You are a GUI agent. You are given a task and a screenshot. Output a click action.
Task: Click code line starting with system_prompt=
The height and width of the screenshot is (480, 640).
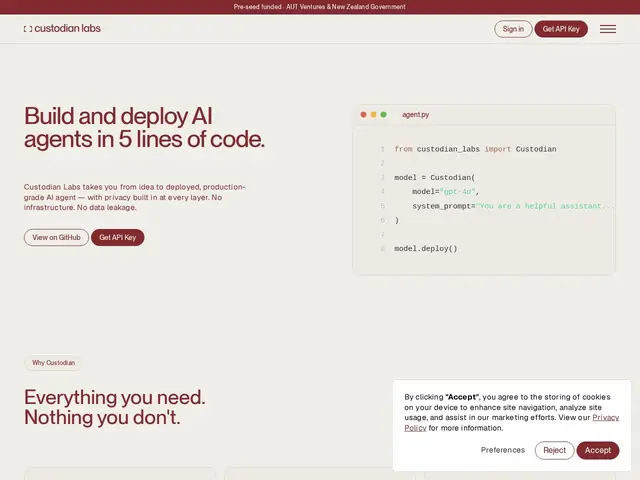coord(513,206)
